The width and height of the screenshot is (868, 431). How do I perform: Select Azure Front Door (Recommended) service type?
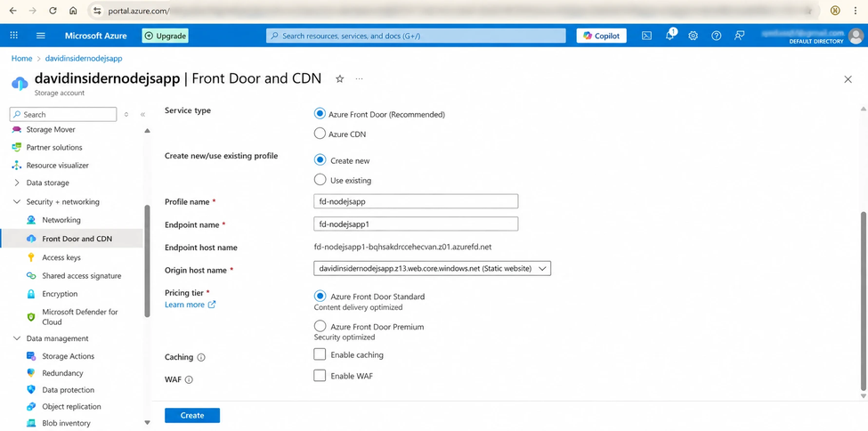point(320,114)
